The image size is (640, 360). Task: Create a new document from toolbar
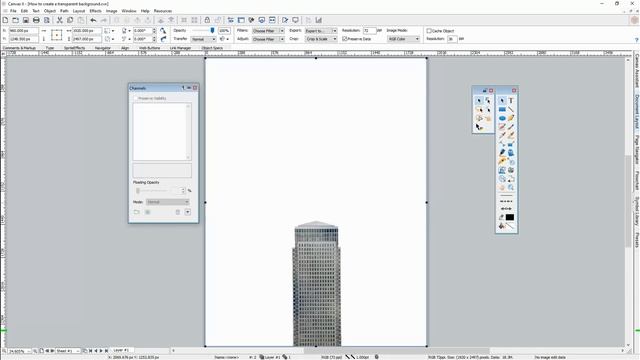point(5,20)
